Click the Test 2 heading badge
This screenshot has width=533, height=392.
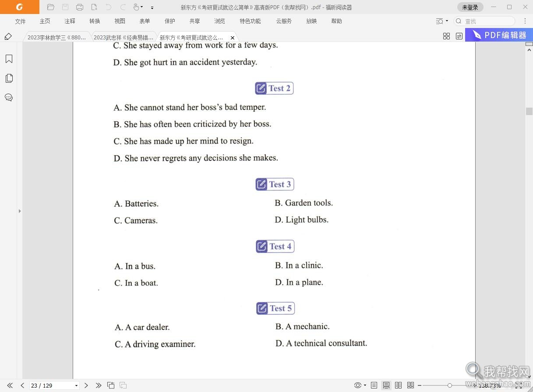pyautogui.click(x=275, y=88)
